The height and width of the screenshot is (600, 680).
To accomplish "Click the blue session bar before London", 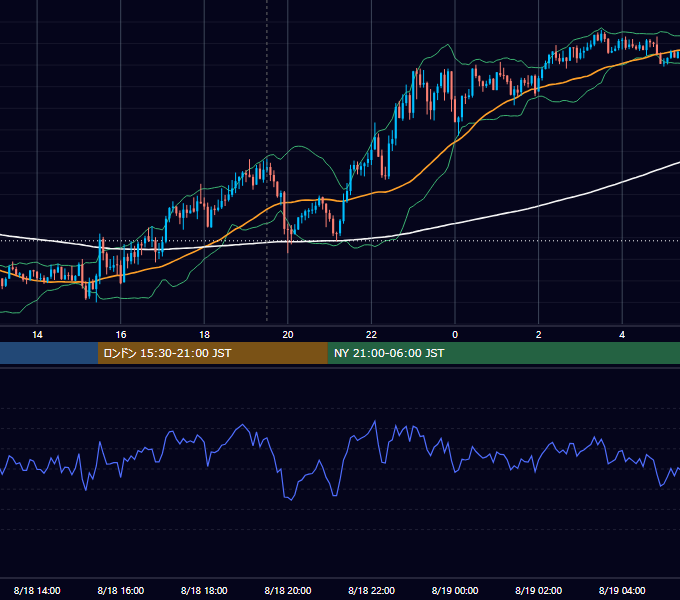I will coord(49,353).
